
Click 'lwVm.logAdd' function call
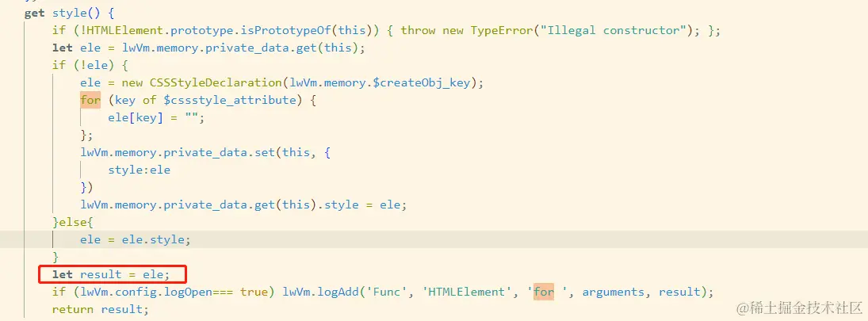[320, 292]
